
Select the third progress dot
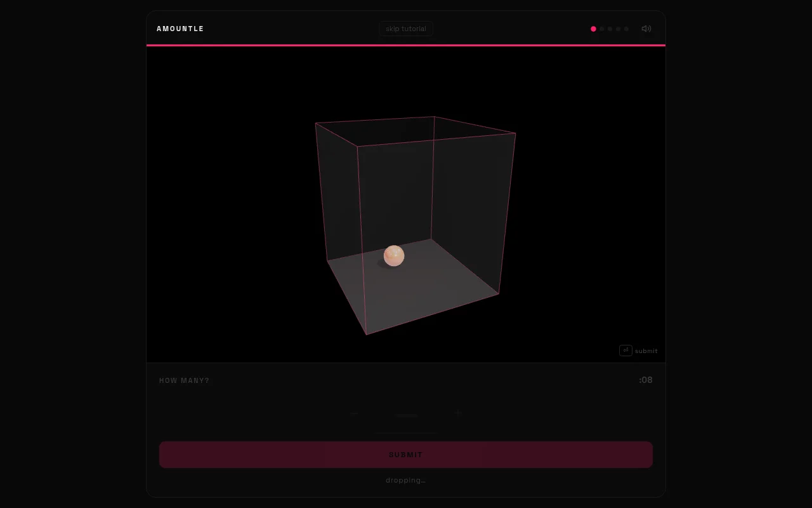(x=610, y=29)
